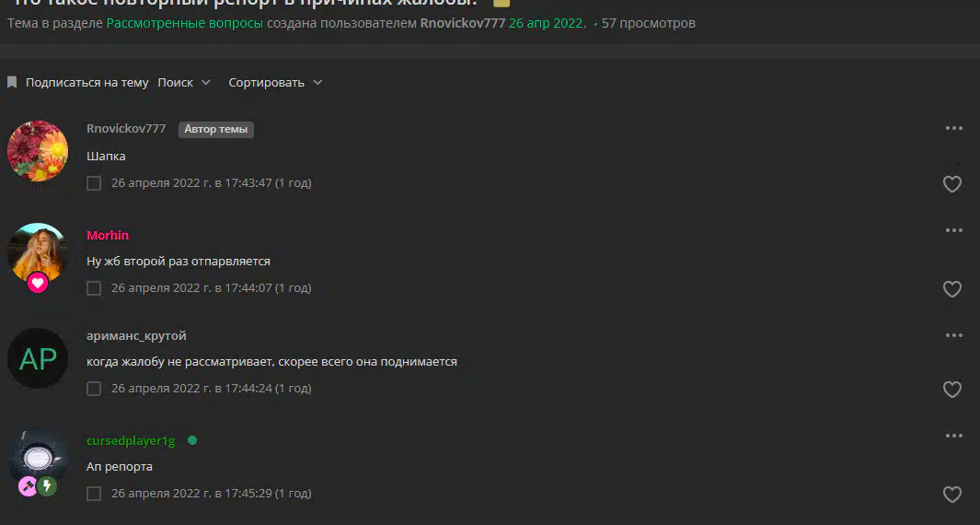Open three-dot menu on Morhin's post
Image resolution: width=980 pixels, height=525 pixels.
(953, 230)
